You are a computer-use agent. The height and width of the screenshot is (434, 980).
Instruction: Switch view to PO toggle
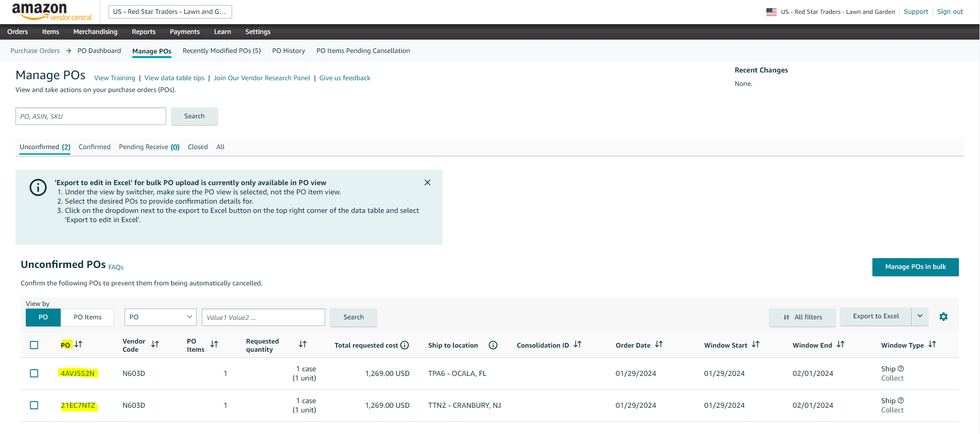[43, 317]
